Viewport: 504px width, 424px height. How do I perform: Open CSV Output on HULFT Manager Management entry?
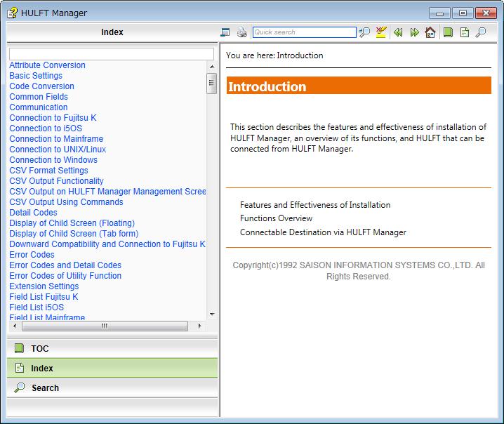point(107,192)
